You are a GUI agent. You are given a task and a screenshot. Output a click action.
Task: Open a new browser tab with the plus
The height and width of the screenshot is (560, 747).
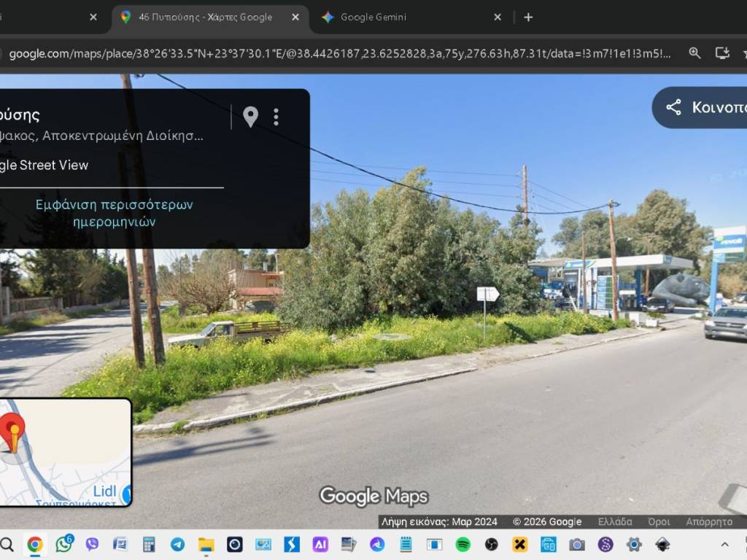click(x=528, y=17)
